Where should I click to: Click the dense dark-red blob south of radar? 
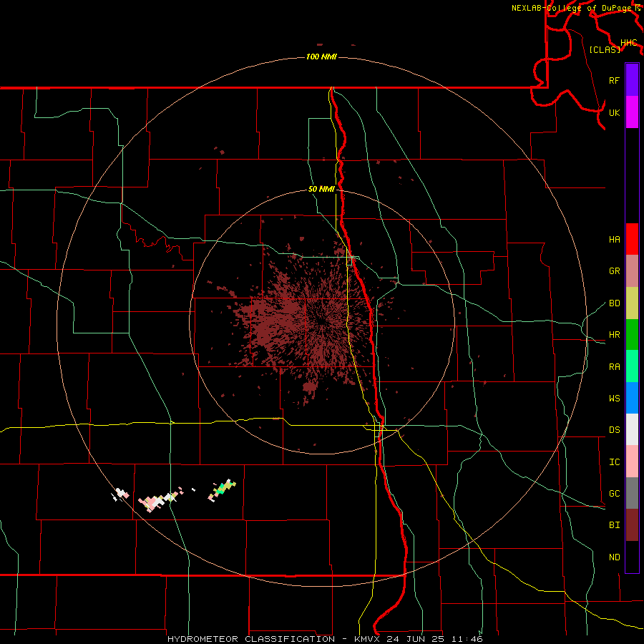pyautogui.click(x=310, y=387)
